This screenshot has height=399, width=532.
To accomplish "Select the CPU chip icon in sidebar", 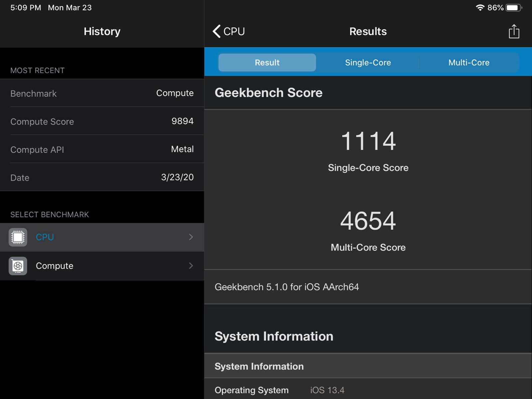I will pyautogui.click(x=18, y=237).
